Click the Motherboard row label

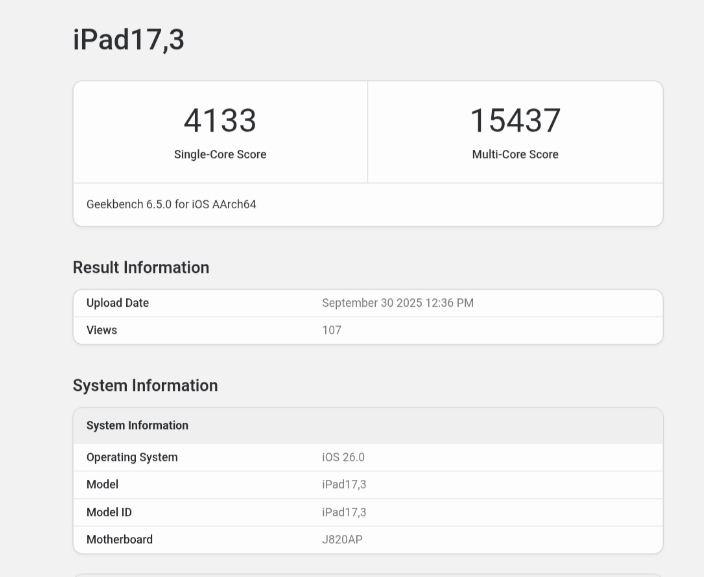tap(119, 539)
